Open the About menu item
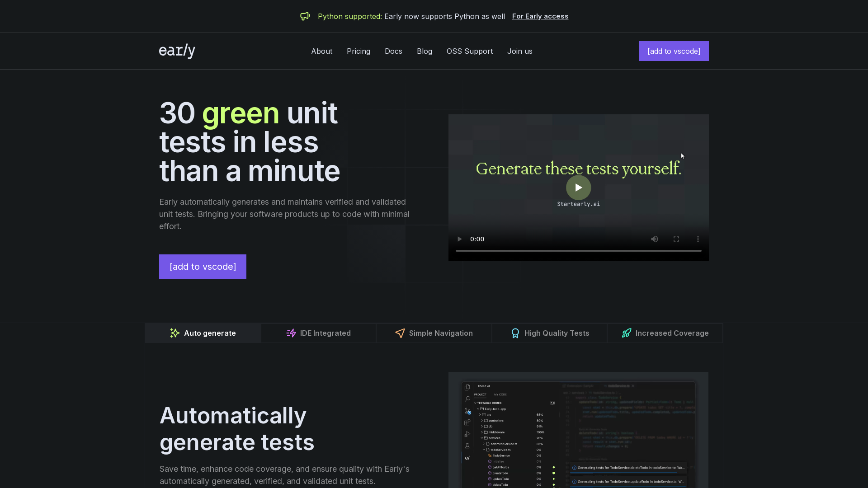Viewport: 868px width, 488px height. 322,51
